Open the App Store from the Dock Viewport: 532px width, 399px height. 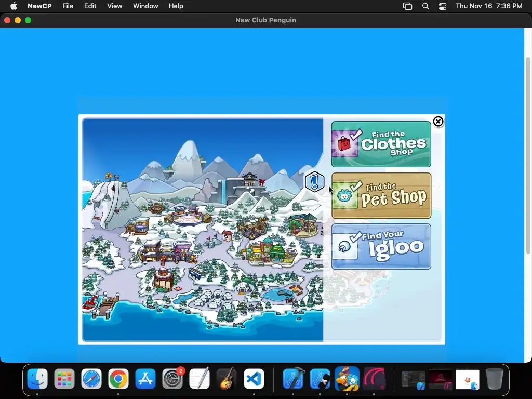pyautogui.click(x=145, y=378)
